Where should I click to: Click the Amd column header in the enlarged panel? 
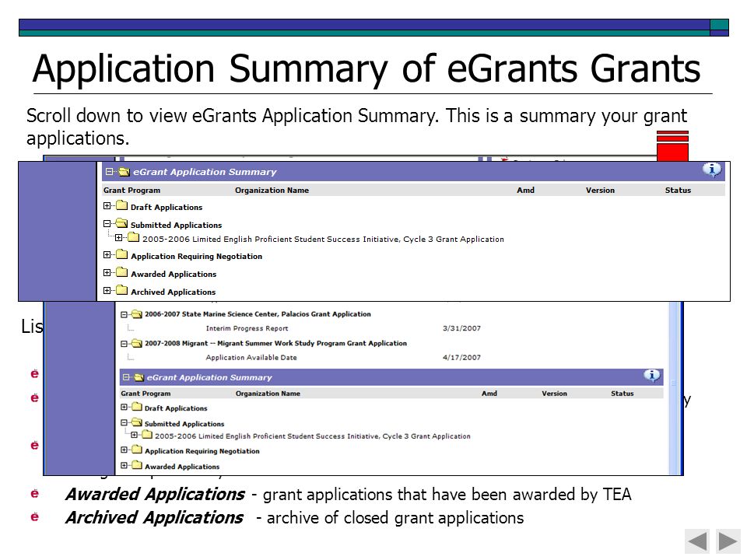click(525, 190)
